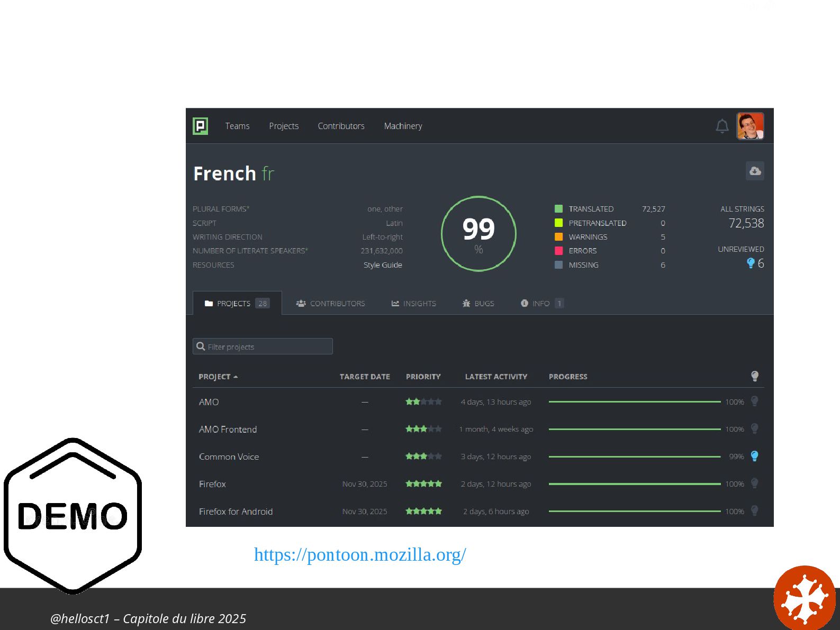Image resolution: width=840 pixels, height=630 pixels.
Task: Click the AMO progress bar
Action: click(x=635, y=402)
